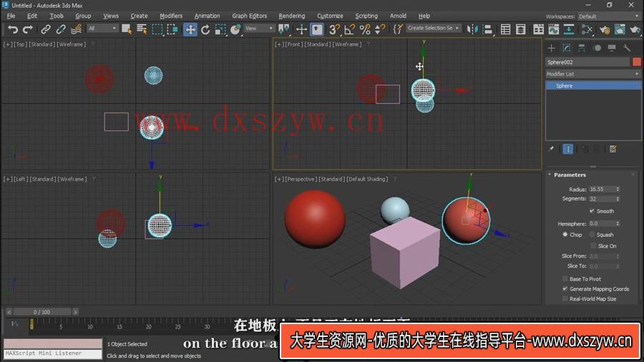
Task: Open the Schematic View icon
Action: 569,29
